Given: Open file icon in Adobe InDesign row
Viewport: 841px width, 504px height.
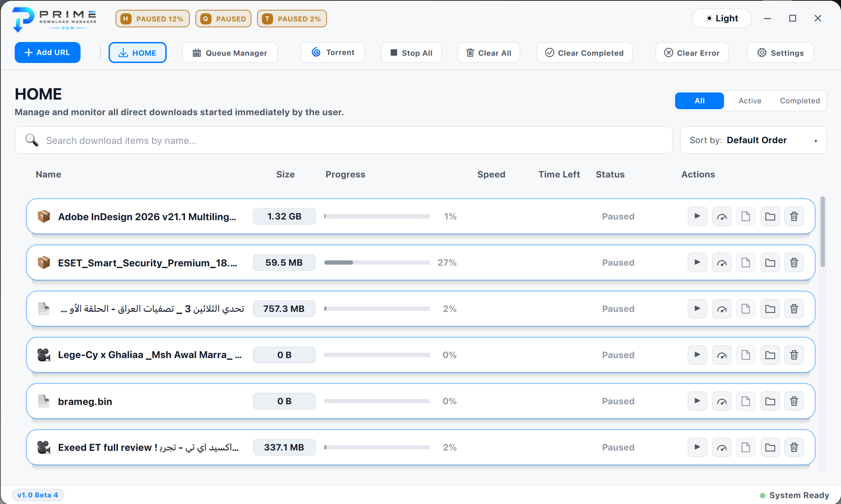Looking at the screenshot, I should click(x=746, y=216).
